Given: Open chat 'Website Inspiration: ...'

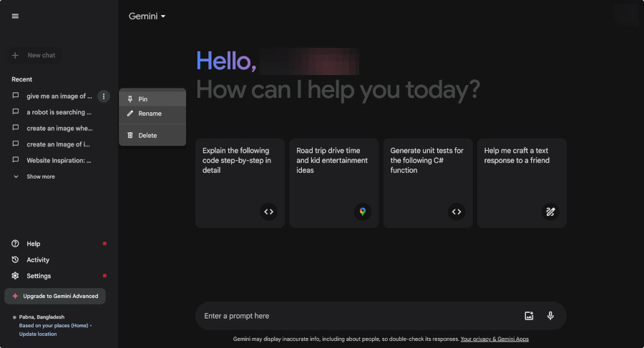Looking at the screenshot, I should click(x=59, y=161).
